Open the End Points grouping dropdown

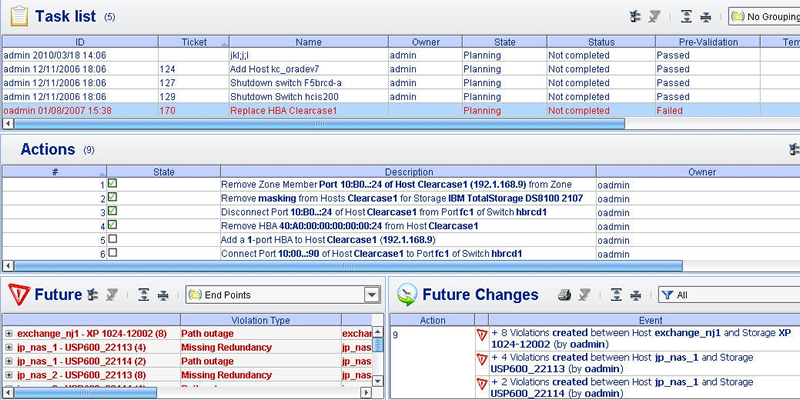point(374,295)
